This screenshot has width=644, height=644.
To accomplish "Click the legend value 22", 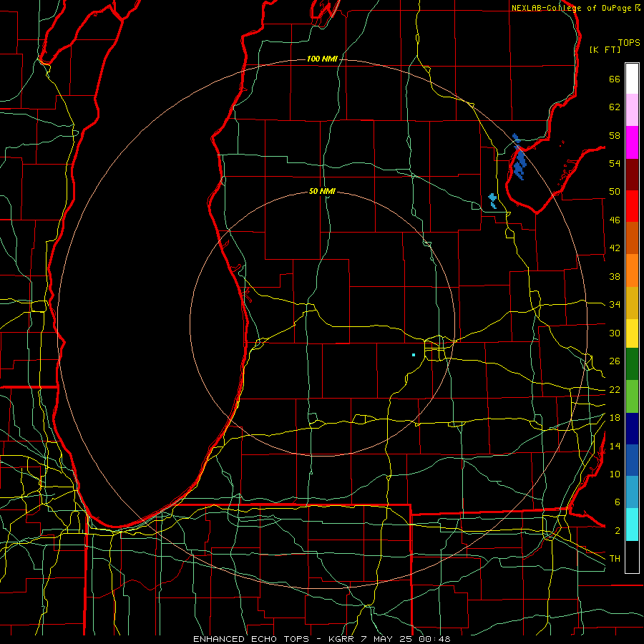I will (615, 389).
